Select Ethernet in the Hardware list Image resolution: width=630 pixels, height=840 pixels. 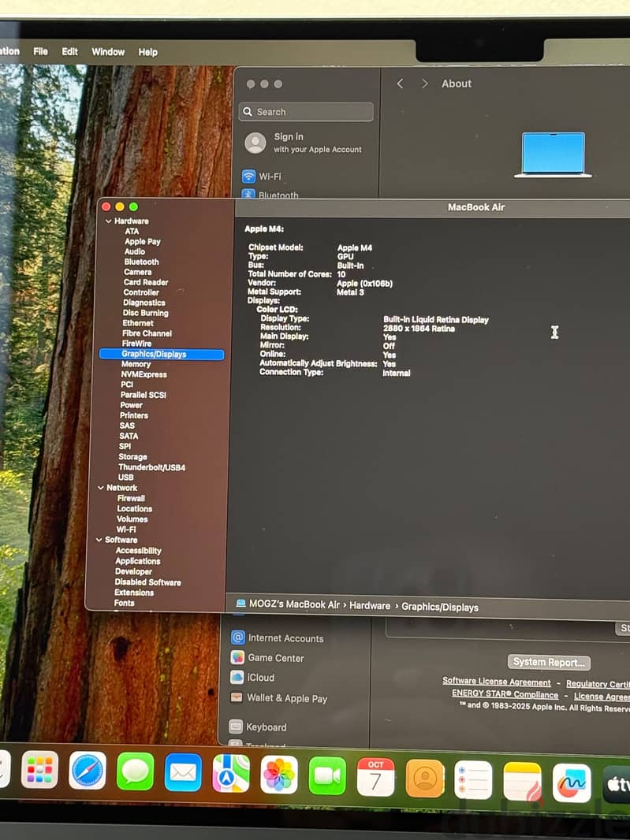tap(138, 322)
